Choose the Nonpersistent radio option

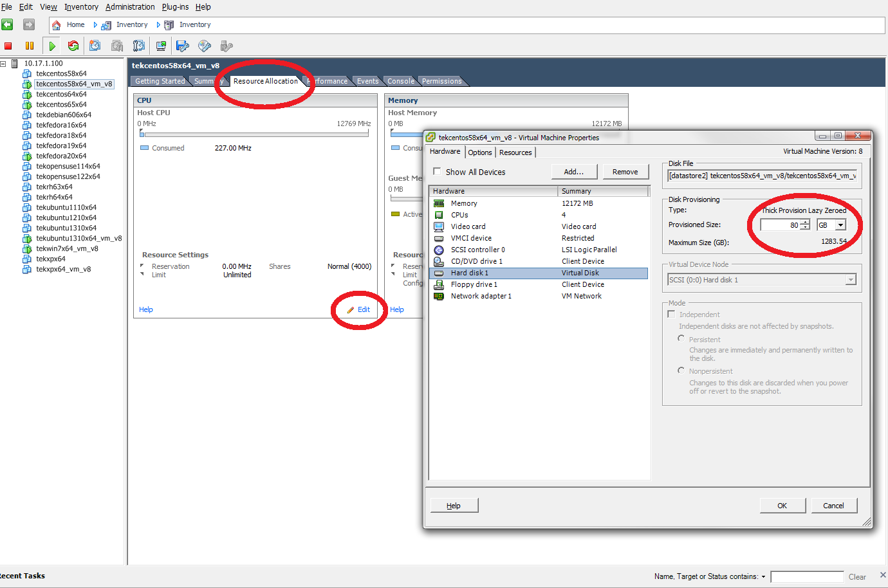pos(681,370)
